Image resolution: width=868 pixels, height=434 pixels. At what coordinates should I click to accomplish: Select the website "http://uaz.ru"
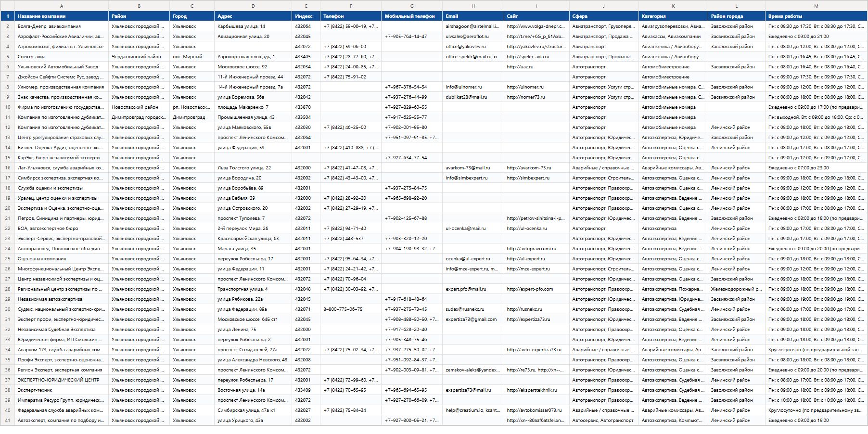coord(536,67)
